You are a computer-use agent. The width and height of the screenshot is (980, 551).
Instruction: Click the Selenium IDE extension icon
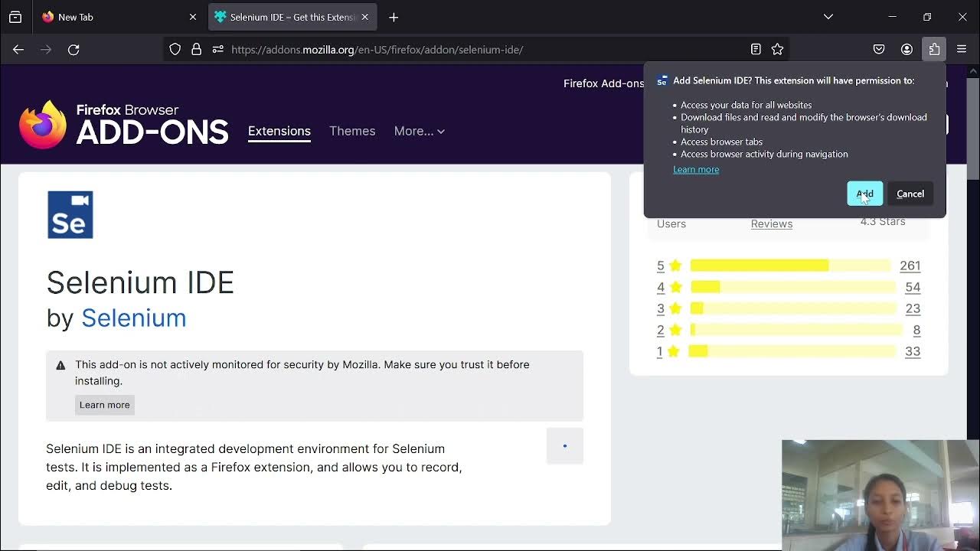coord(70,214)
